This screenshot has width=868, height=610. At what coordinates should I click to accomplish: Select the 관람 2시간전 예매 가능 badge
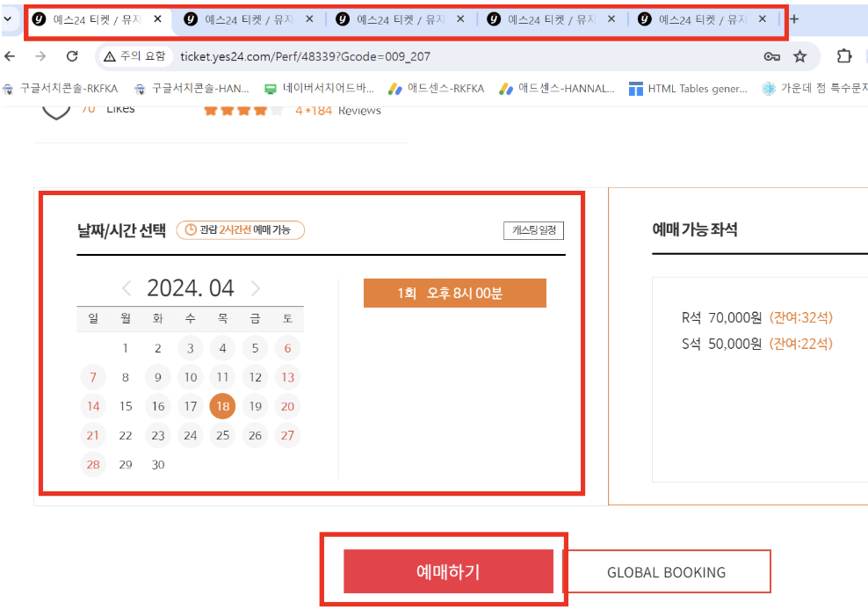click(x=240, y=229)
